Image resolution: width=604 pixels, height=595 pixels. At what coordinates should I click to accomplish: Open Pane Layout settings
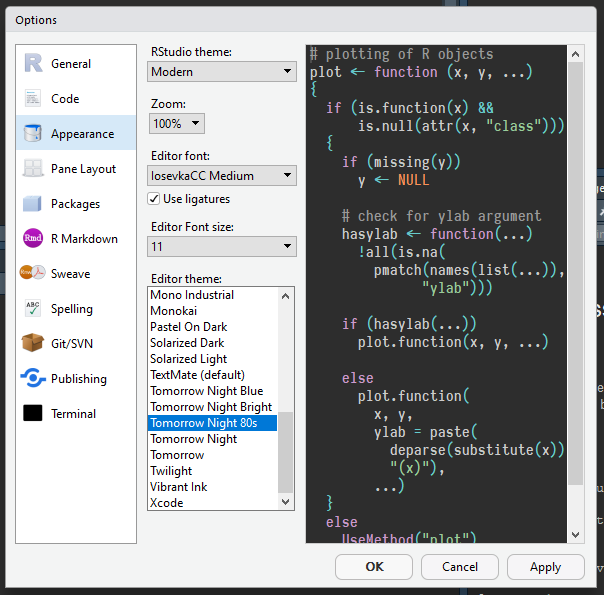click(76, 168)
